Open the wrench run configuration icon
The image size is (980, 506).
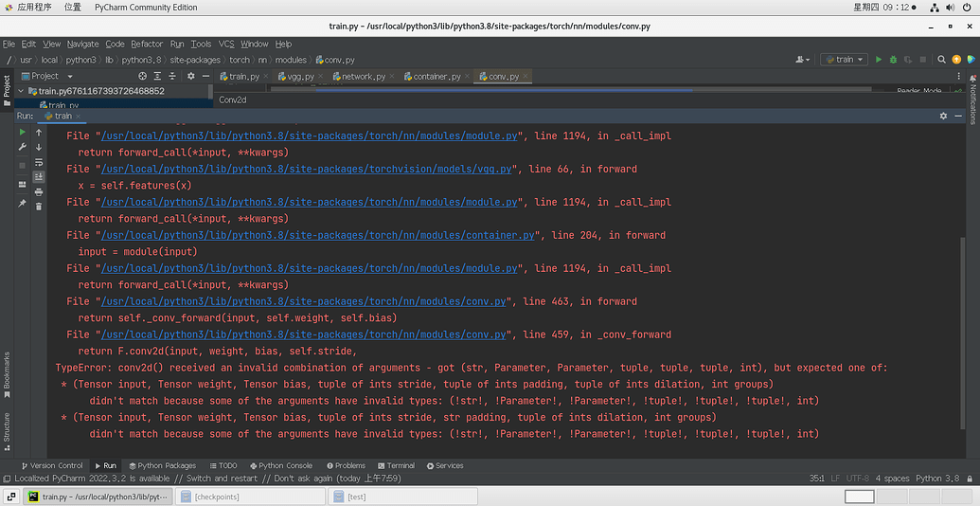point(23,147)
